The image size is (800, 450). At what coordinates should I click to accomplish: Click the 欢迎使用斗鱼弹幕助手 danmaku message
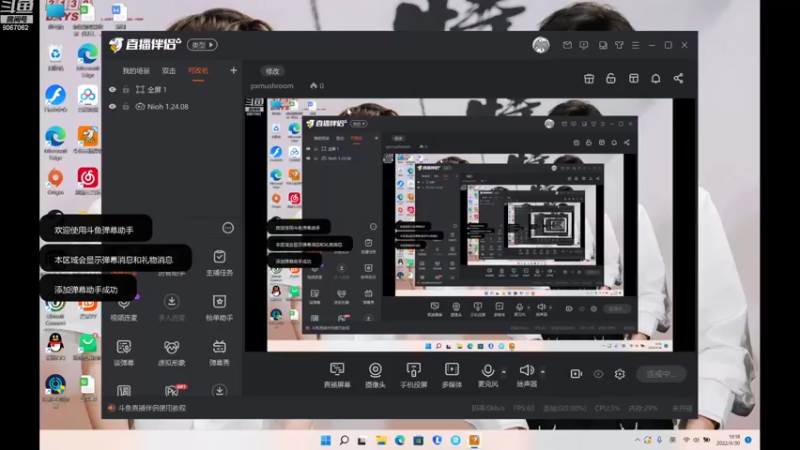(95, 230)
